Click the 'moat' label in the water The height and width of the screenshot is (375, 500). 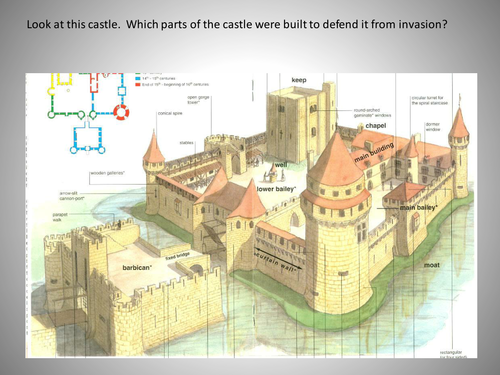[432, 265]
